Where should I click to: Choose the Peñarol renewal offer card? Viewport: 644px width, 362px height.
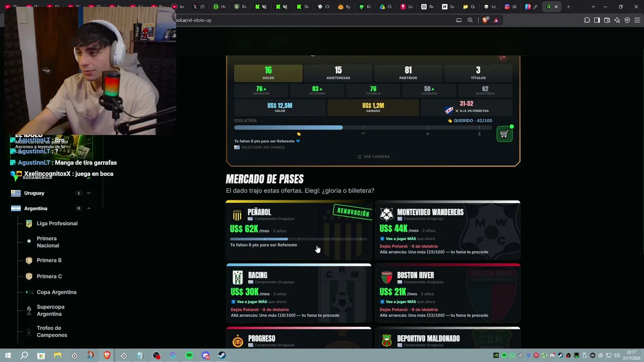[299, 230]
